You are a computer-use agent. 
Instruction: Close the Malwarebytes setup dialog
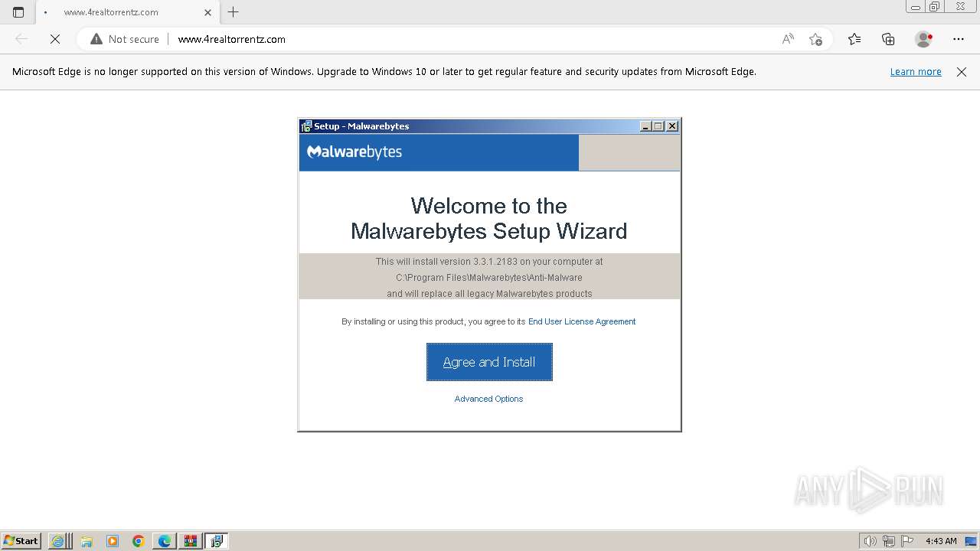point(672,126)
